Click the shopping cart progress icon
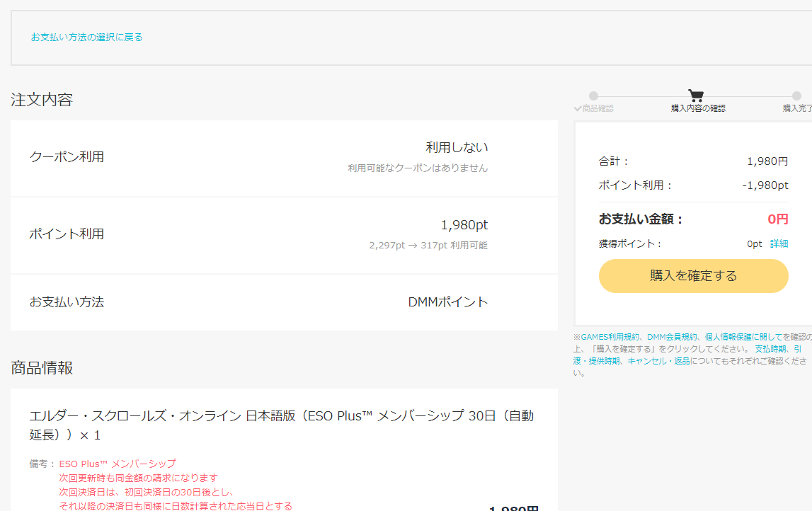Image resolution: width=812 pixels, height=511 pixels. click(x=695, y=96)
